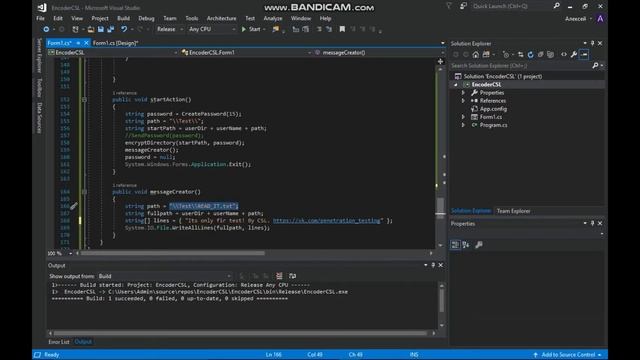Viewport: 640px width, 360px height.
Task: Collapse the EncoderCSL project node
Action: coord(456,84)
